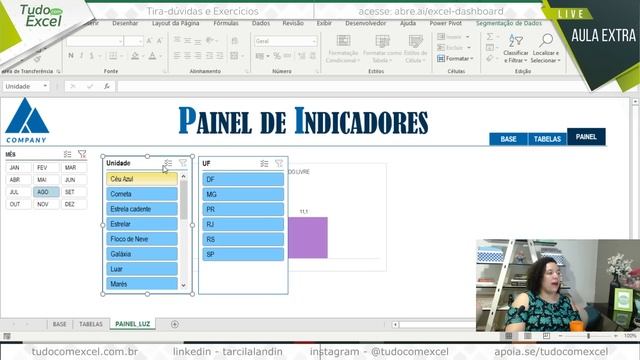The width and height of the screenshot is (640, 360).
Task: Center text horizontally in Alinhamento group
Action: pos(187,56)
